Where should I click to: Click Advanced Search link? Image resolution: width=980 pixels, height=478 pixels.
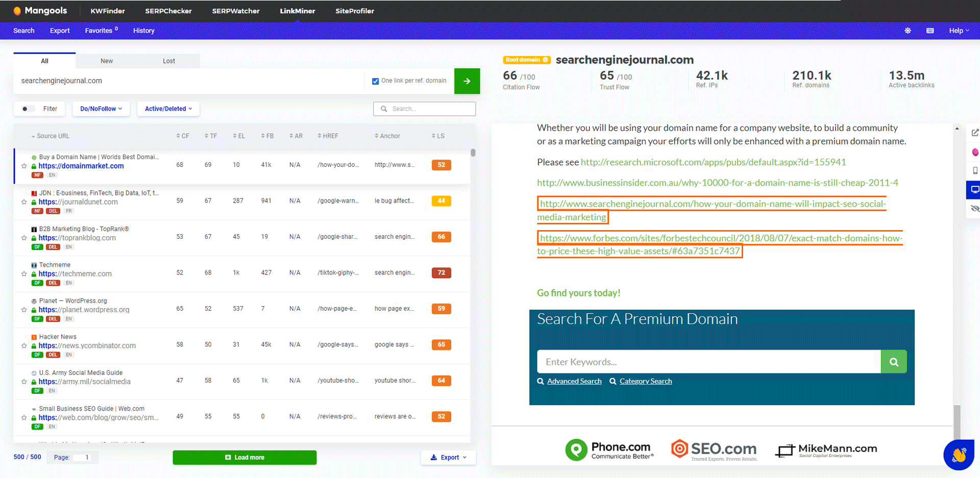coord(574,381)
